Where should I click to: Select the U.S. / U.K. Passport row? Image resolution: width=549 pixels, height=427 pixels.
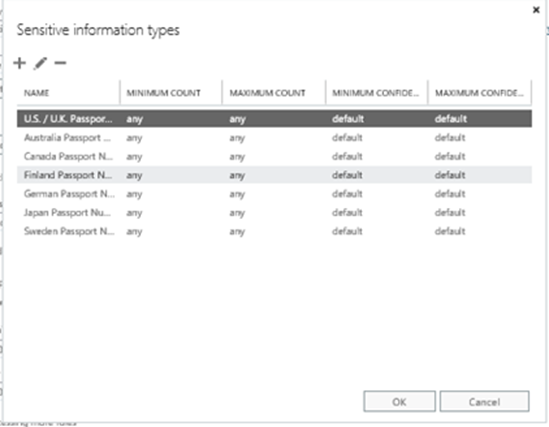[x=274, y=119]
